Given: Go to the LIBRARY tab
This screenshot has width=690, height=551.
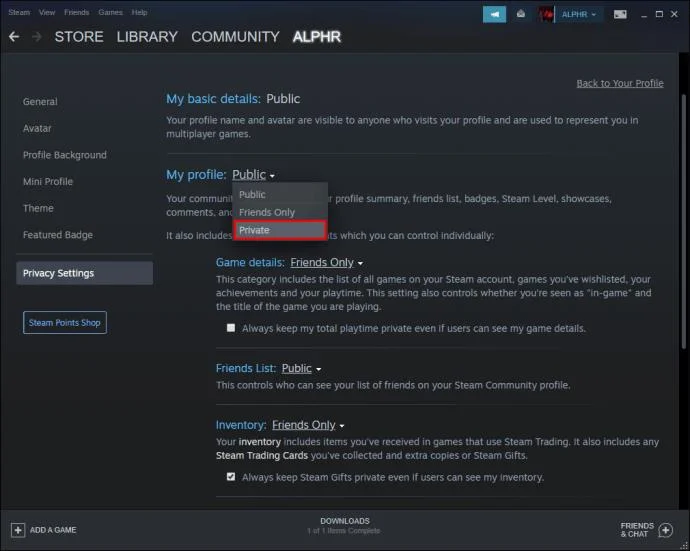Looking at the screenshot, I should pos(147,37).
